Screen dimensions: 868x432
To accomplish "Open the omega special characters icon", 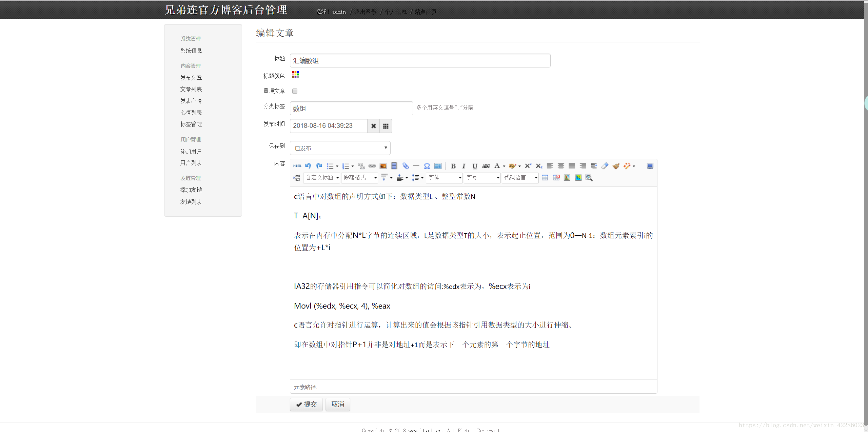I will point(427,166).
